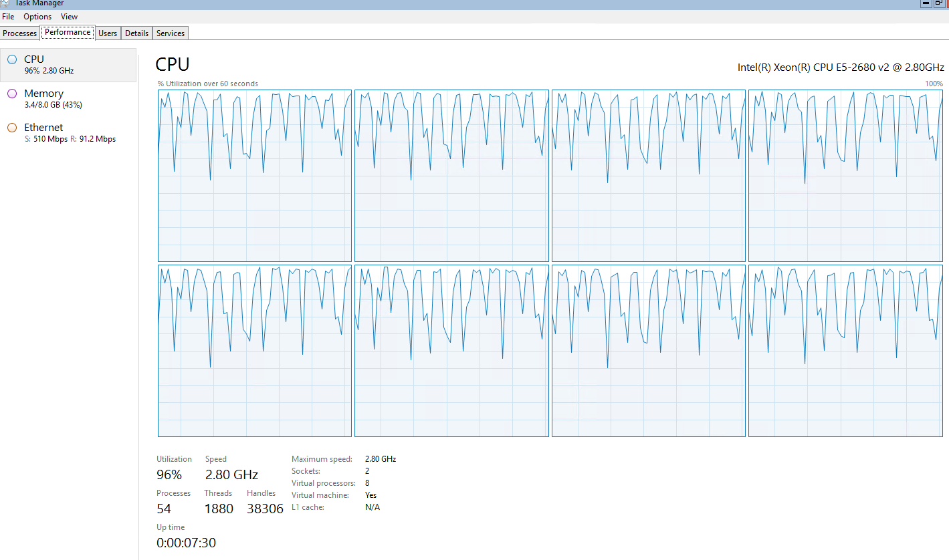
Task: Open the Options menu
Action: coord(37,17)
